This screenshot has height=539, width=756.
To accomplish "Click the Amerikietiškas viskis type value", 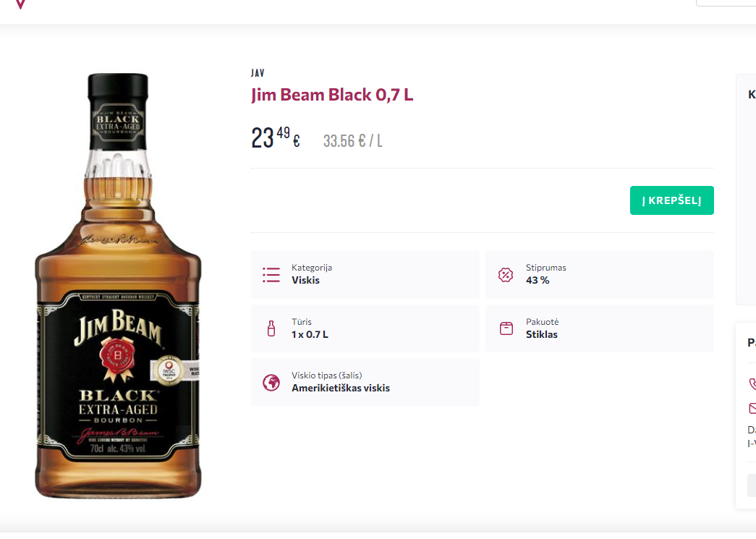I will (x=340, y=389).
